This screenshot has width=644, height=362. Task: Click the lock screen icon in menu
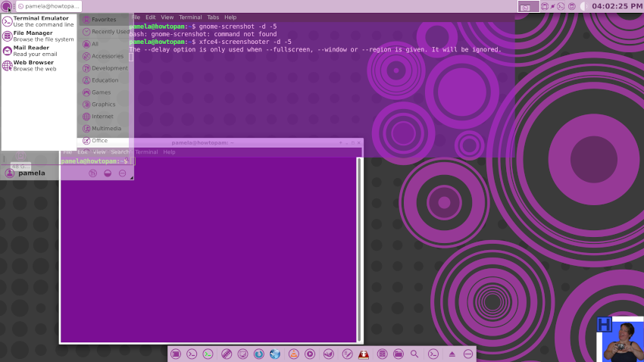pos(108,173)
